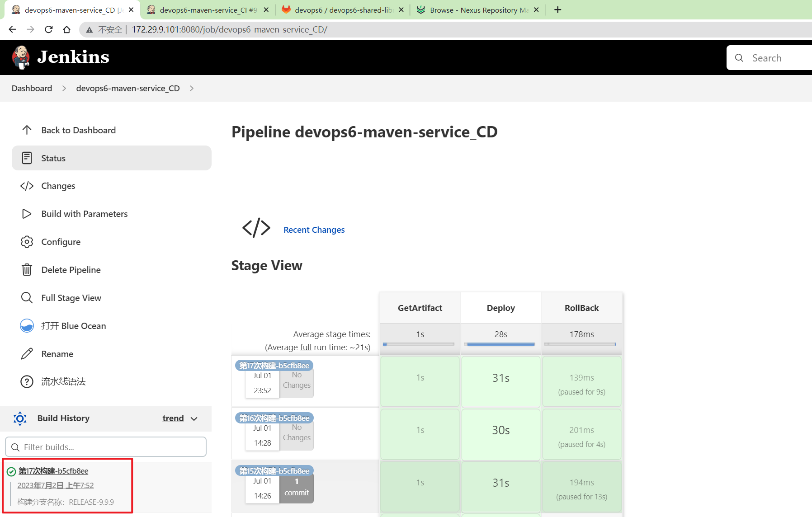Close the Nexus Repository tab
This screenshot has width=812, height=517.
(x=536, y=9)
